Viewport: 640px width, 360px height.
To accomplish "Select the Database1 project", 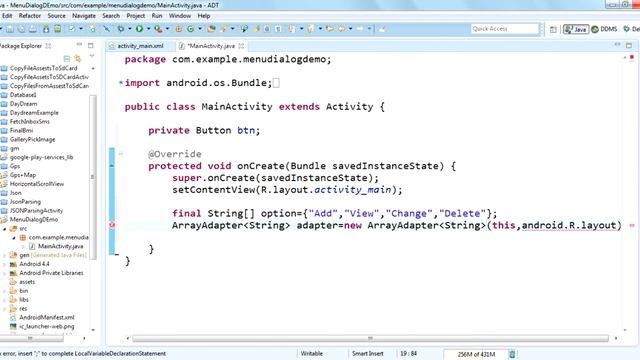I will pyautogui.click(x=23, y=95).
